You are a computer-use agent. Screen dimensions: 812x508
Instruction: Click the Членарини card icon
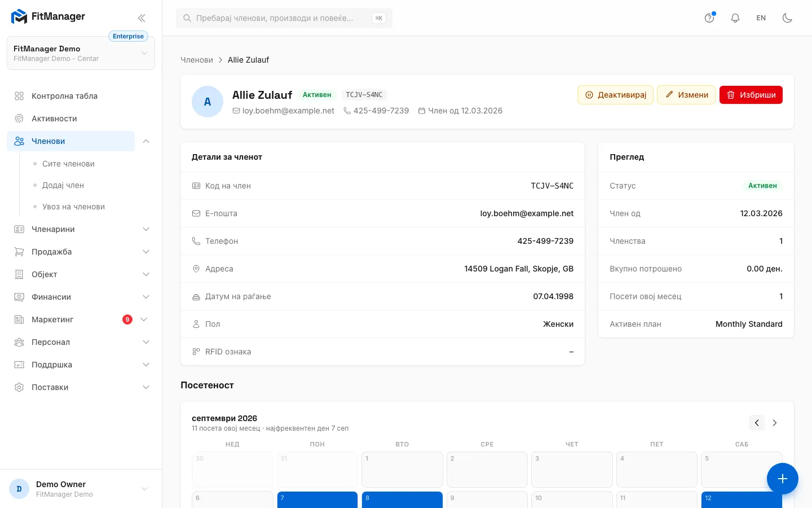tap(19, 229)
